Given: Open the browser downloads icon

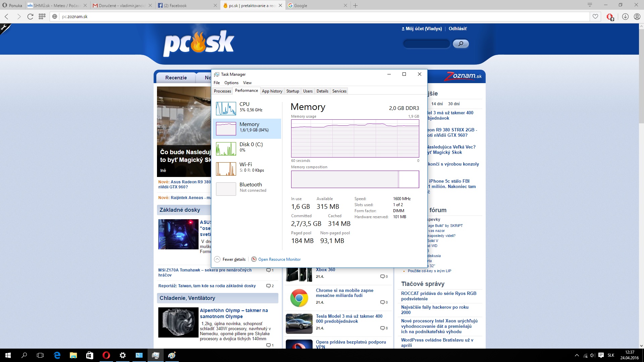Looking at the screenshot, I should (625, 16).
